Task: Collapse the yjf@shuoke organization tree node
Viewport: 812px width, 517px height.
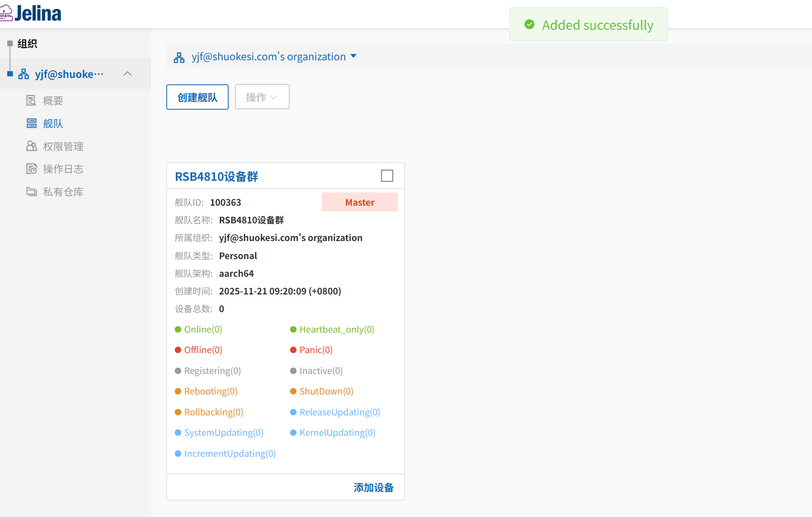Action: [x=127, y=74]
